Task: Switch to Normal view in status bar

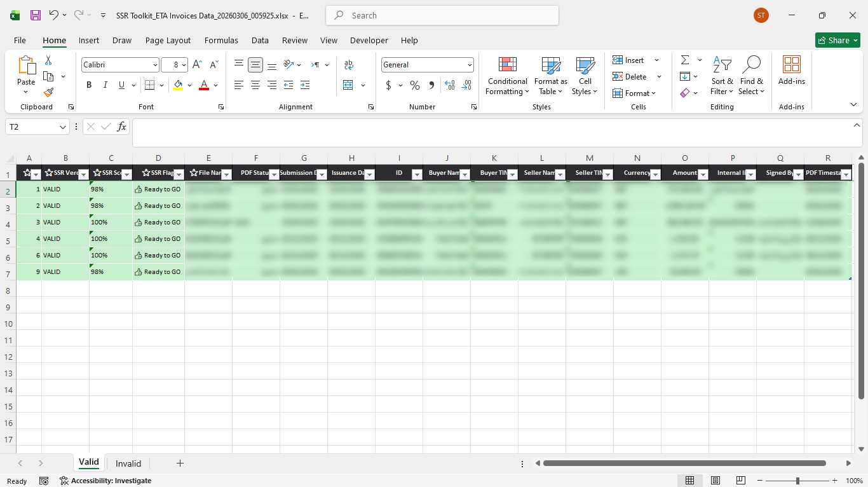Action: coord(690,481)
